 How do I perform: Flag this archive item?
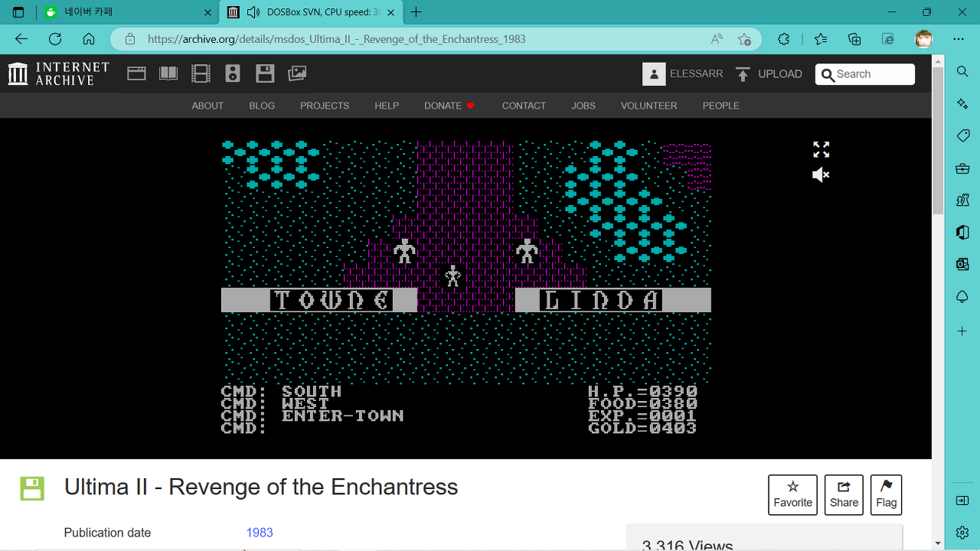[886, 494]
